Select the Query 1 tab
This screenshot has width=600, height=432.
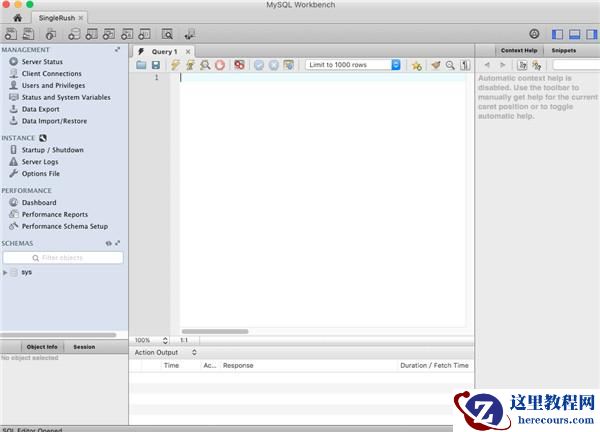(164, 52)
